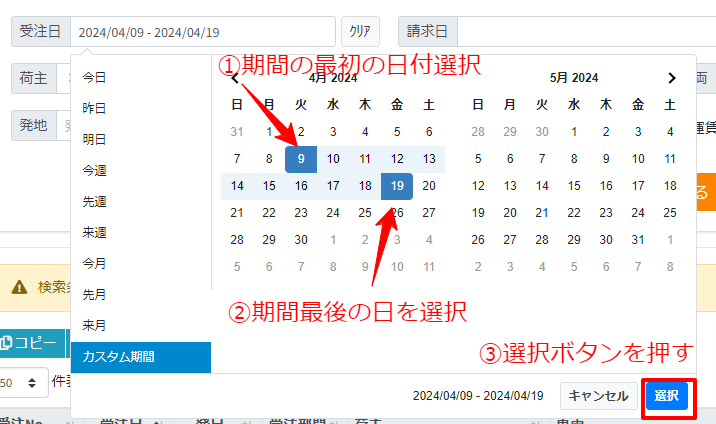Choose 来月 preset range
The image size is (716, 424).
94,325
